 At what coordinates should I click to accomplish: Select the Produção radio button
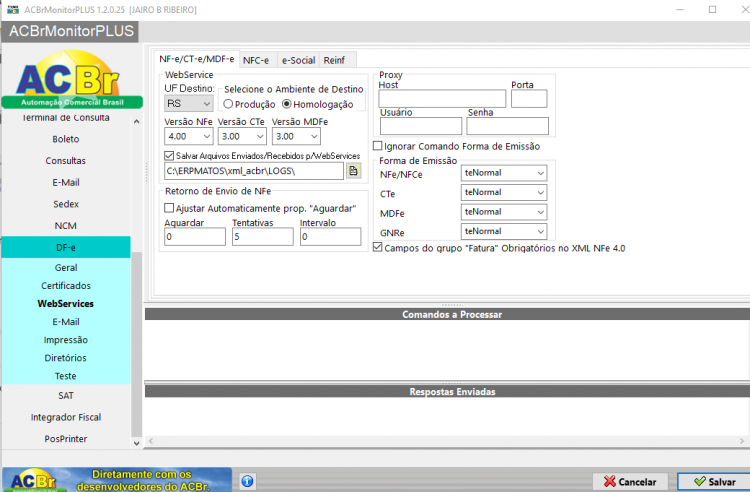pos(228,104)
